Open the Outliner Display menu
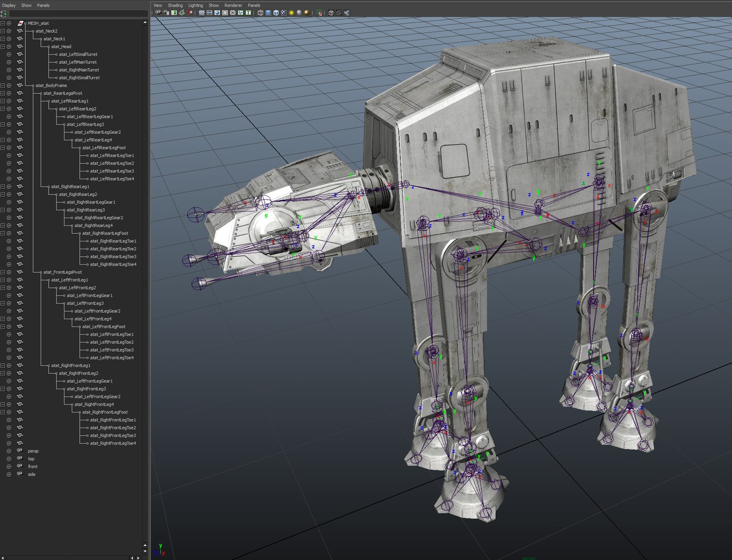732x560 pixels. point(9,5)
